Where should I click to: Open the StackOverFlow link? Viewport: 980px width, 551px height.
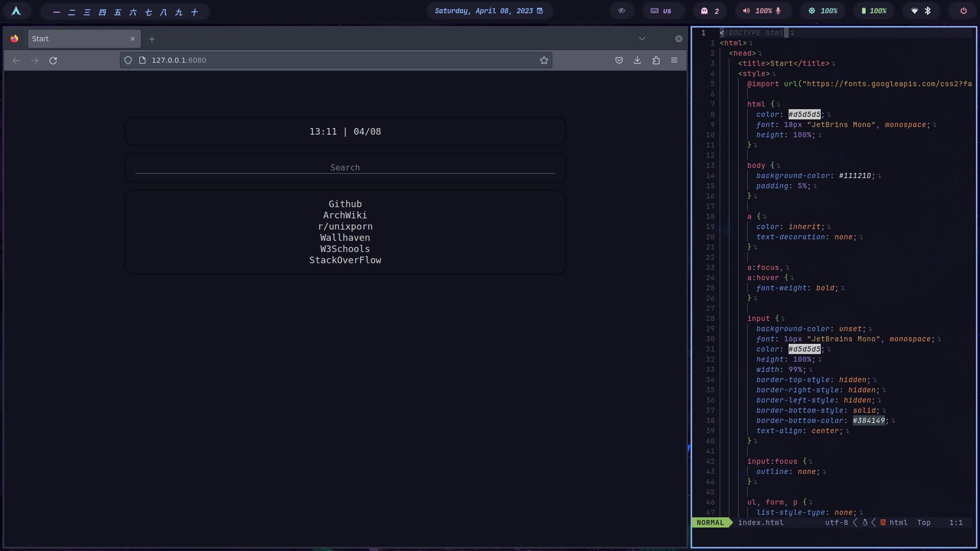point(345,260)
